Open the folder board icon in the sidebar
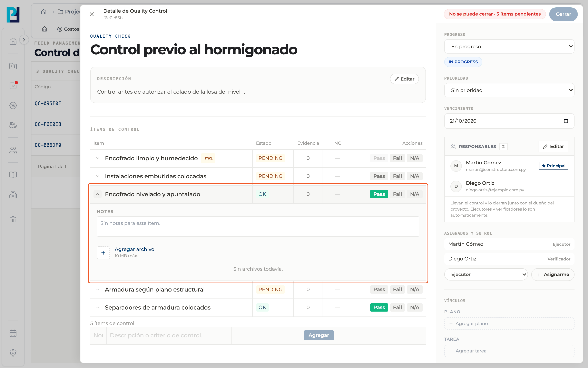 pos(13,66)
